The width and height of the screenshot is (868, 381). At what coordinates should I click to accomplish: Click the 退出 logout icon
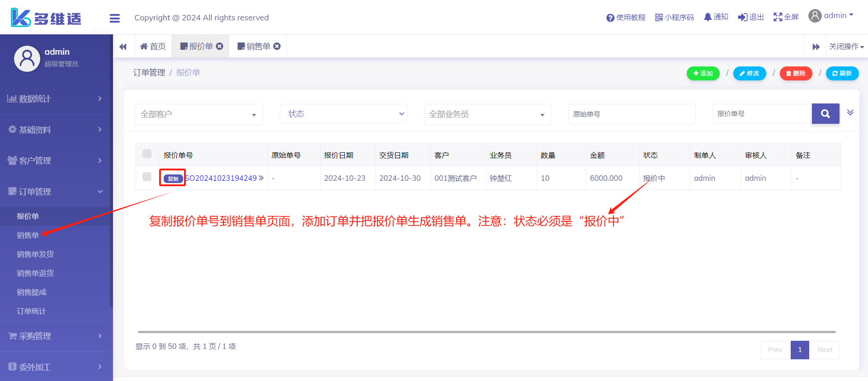(742, 17)
